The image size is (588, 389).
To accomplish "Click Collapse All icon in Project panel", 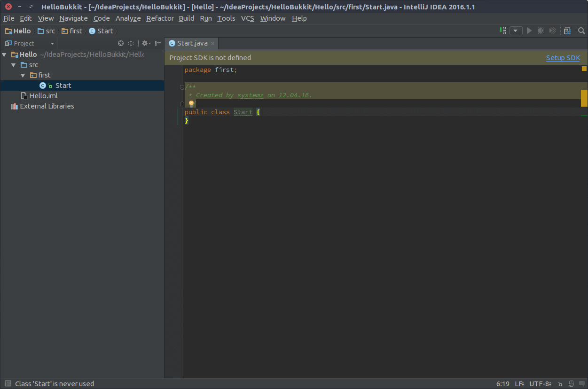I will click(131, 43).
